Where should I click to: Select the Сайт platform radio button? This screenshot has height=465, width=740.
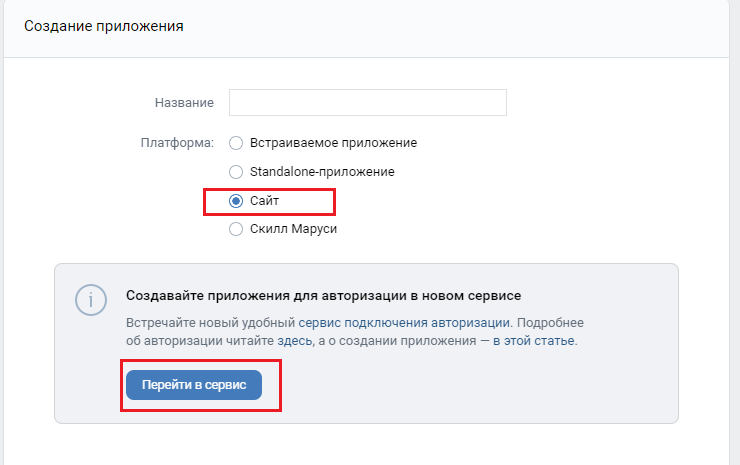coord(236,201)
